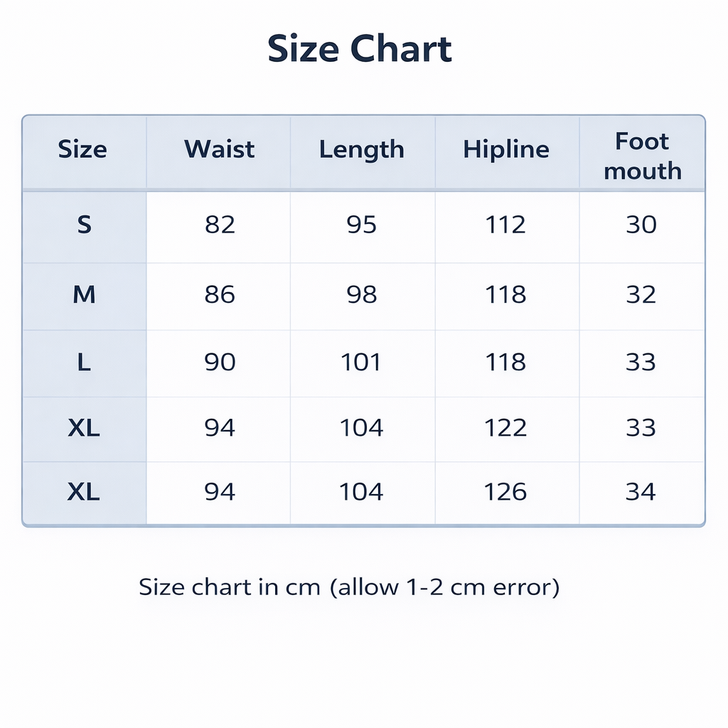Select the "Foot mouth" column header

[x=642, y=156]
